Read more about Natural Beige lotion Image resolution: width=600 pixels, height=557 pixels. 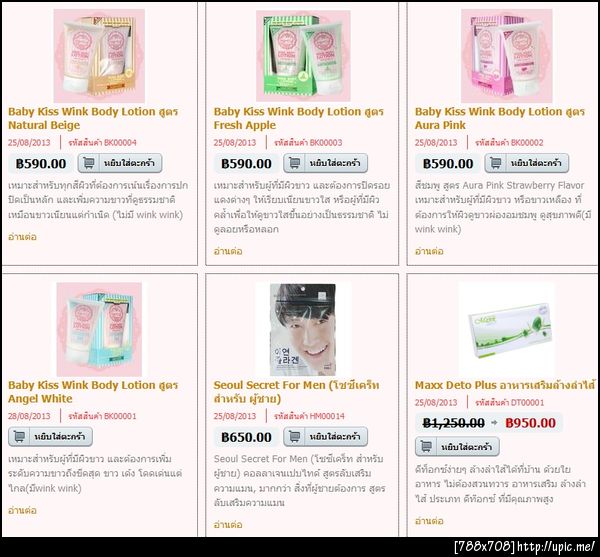click(x=22, y=237)
